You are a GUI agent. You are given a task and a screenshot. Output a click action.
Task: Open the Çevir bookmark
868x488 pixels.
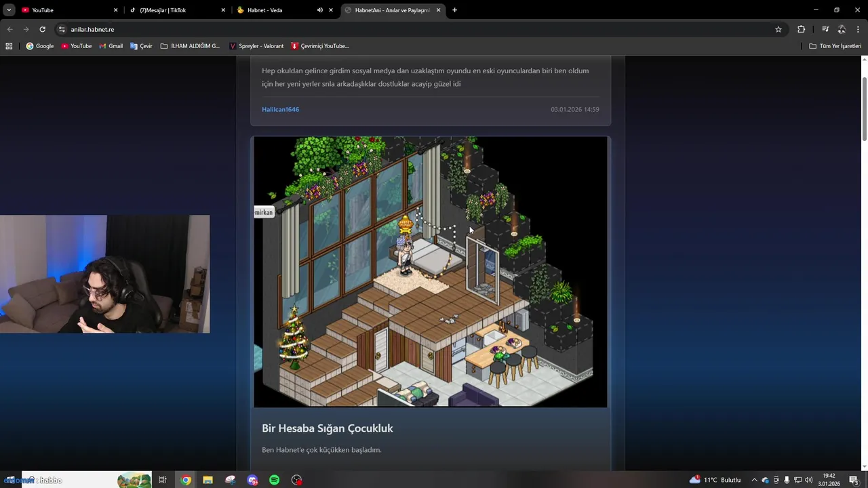pyautogui.click(x=141, y=46)
